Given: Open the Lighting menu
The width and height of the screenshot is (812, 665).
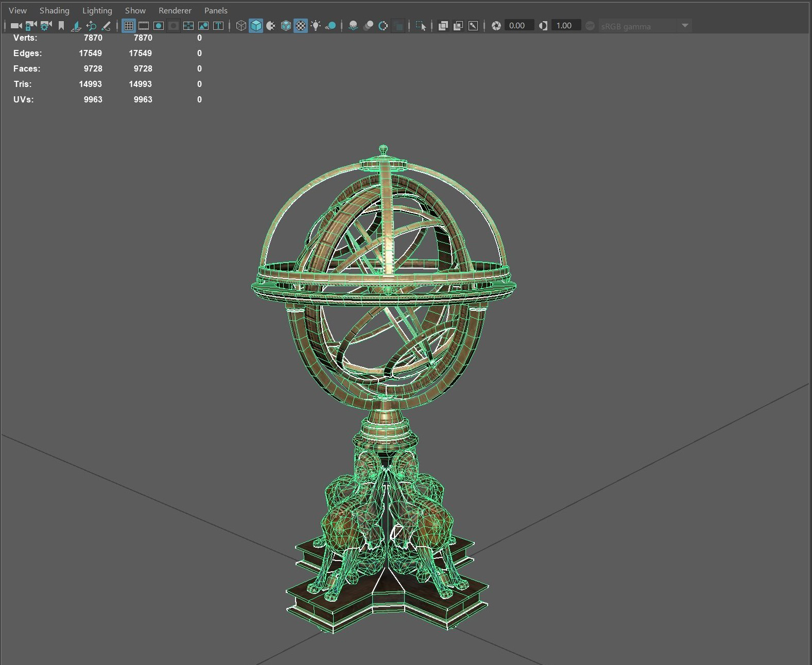Looking at the screenshot, I should (97, 10).
